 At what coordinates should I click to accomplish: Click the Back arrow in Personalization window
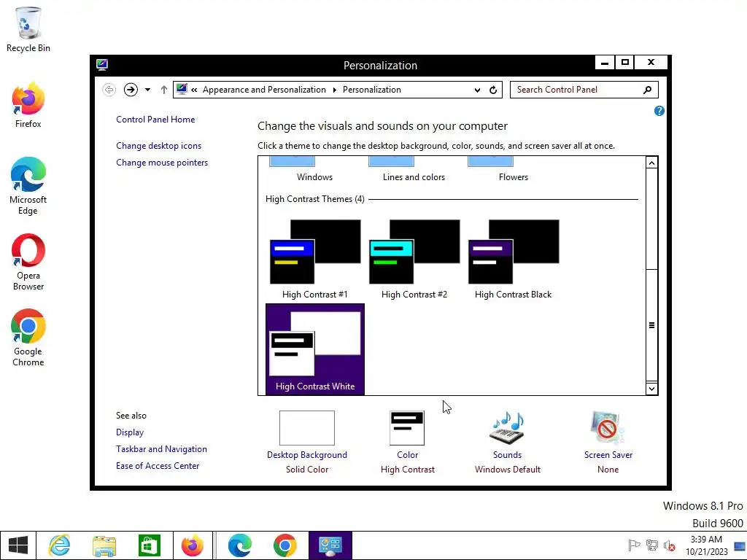tap(109, 90)
